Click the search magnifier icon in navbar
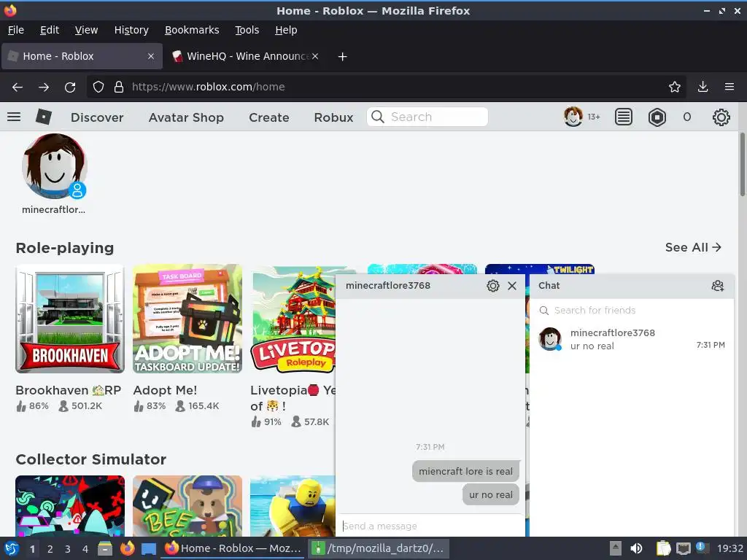Viewport: 747px width, 560px height. click(378, 117)
